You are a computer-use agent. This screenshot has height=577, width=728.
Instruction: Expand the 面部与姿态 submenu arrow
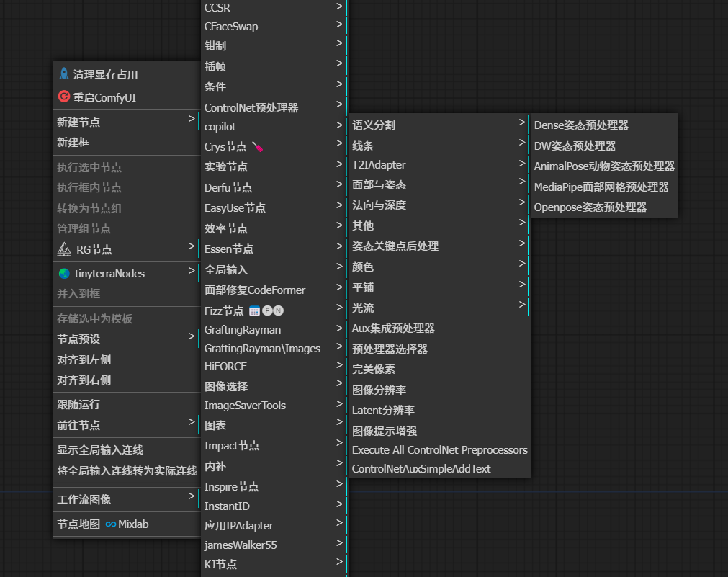pyautogui.click(x=522, y=182)
